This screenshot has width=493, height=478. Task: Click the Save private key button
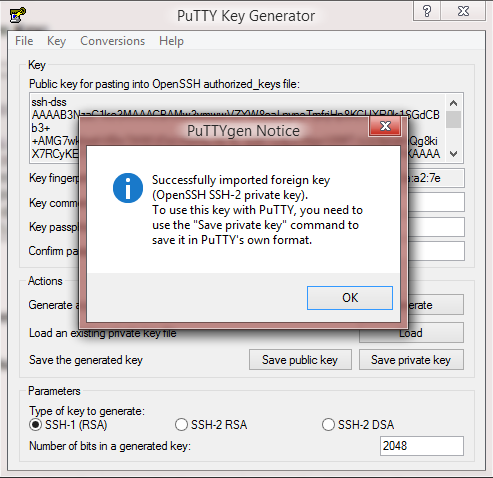(411, 360)
